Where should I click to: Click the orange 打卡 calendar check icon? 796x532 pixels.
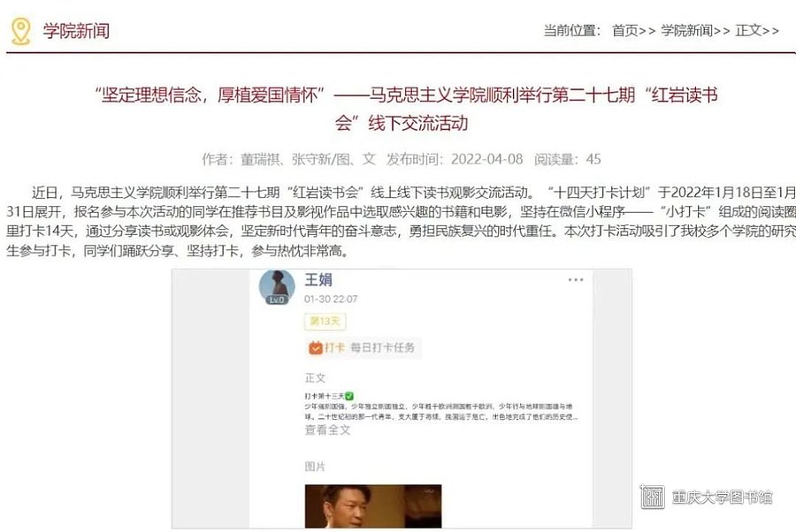click(x=316, y=347)
